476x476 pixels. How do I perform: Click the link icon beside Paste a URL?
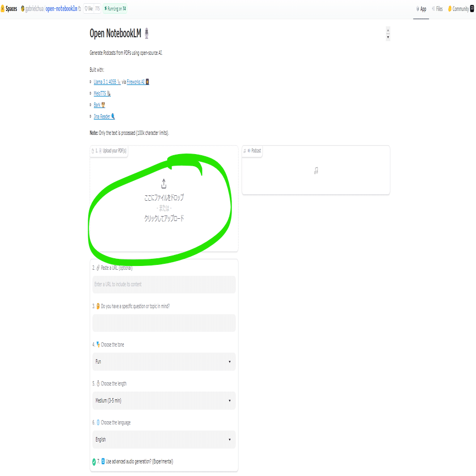tap(98, 268)
